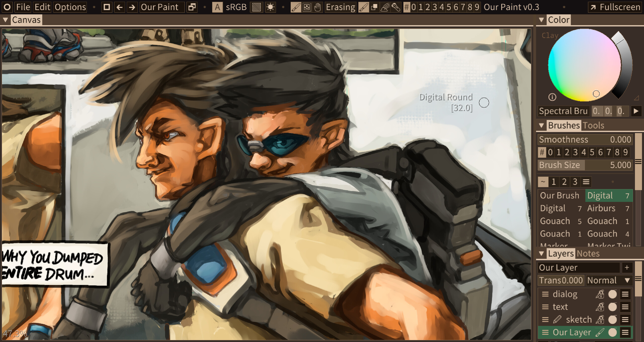Image resolution: width=644 pixels, height=342 pixels.
Task: Select the hand pan tool
Action: pyautogui.click(x=317, y=7)
